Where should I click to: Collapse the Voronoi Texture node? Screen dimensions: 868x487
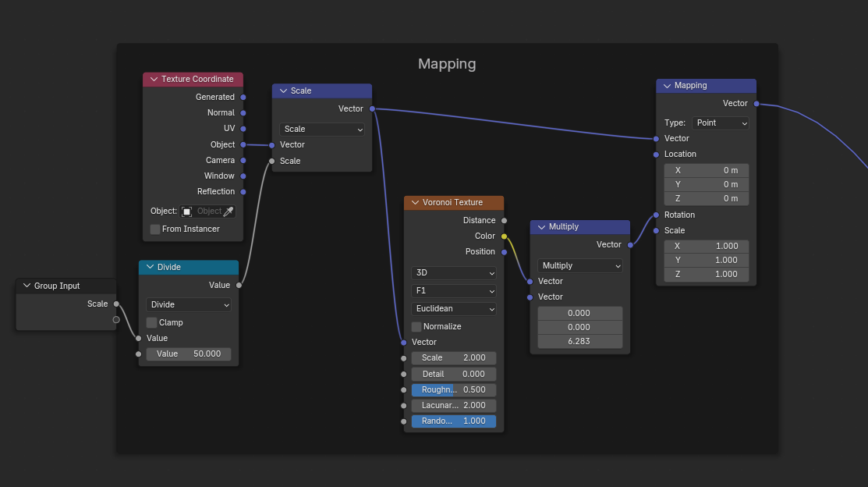(415, 203)
